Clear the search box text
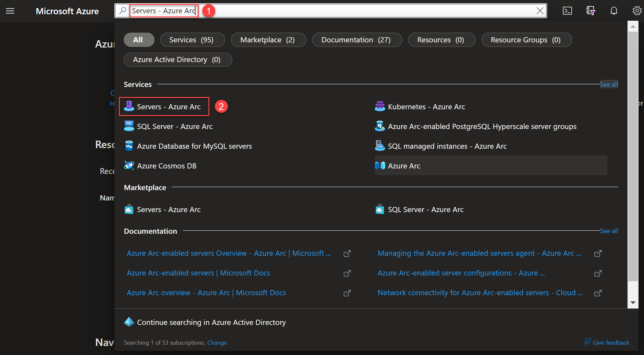644x355 pixels. pyautogui.click(x=540, y=11)
